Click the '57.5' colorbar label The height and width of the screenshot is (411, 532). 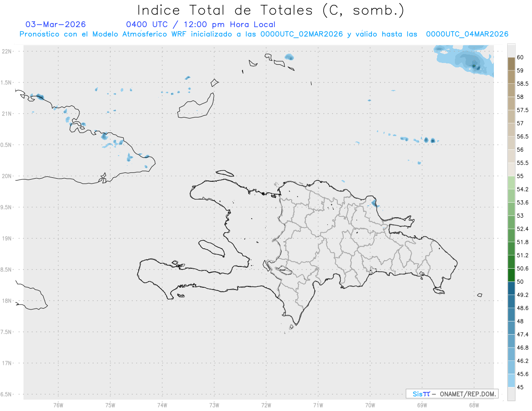click(522, 110)
